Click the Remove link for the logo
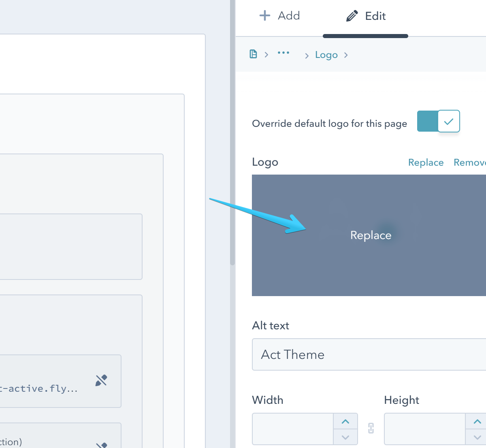Image resolution: width=486 pixels, height=448 pixels. point(470,162)
